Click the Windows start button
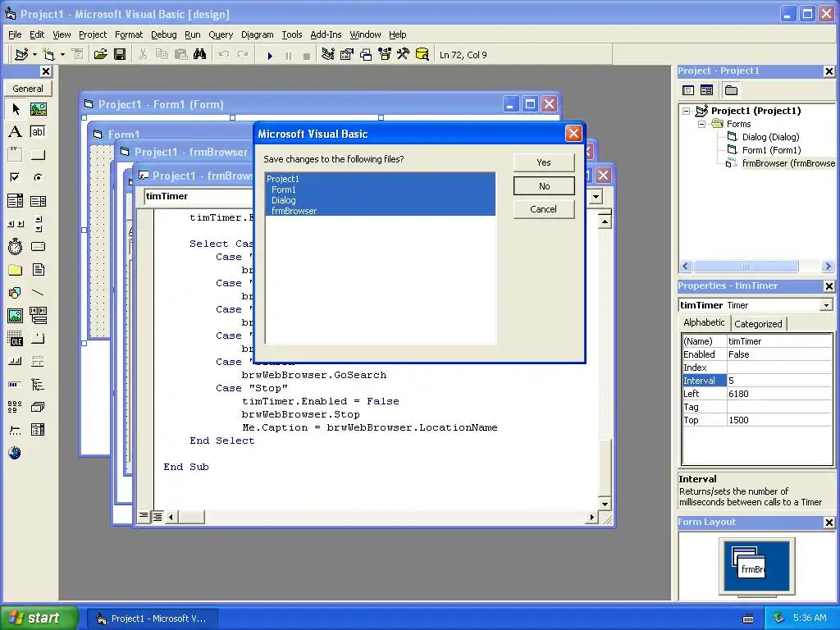 (39, 618)
